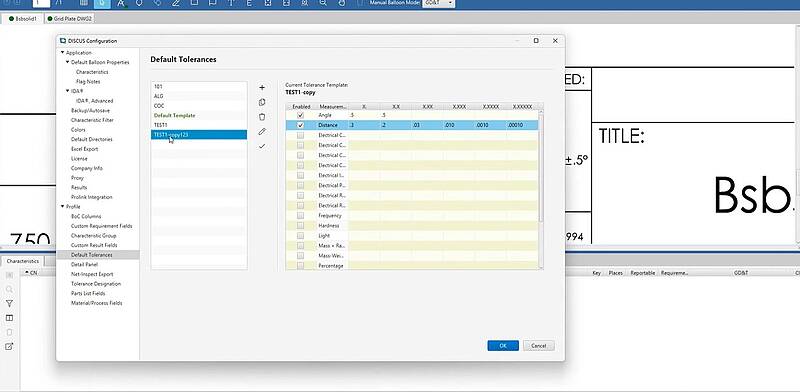Image resolution: width=800 pixels, height=392 pixels.
Task: Click the copy template icon
Action: tap(262, 103)
